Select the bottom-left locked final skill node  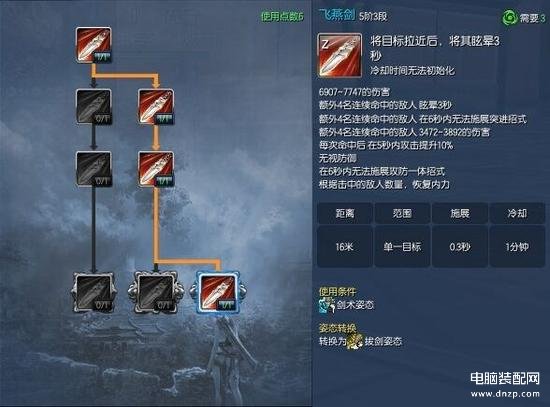click(94, 293)
